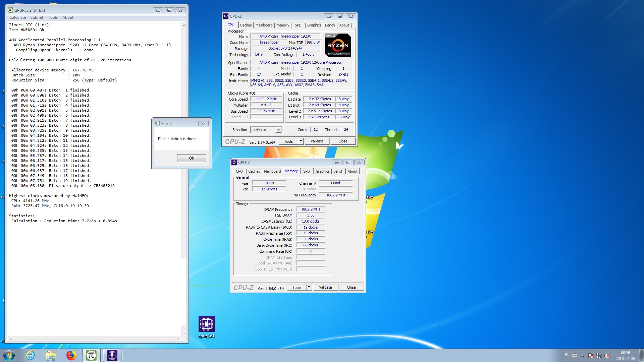
Task: Click GPUPI vertical scrollbar up arrow
Action: click(x=184, y=25)
